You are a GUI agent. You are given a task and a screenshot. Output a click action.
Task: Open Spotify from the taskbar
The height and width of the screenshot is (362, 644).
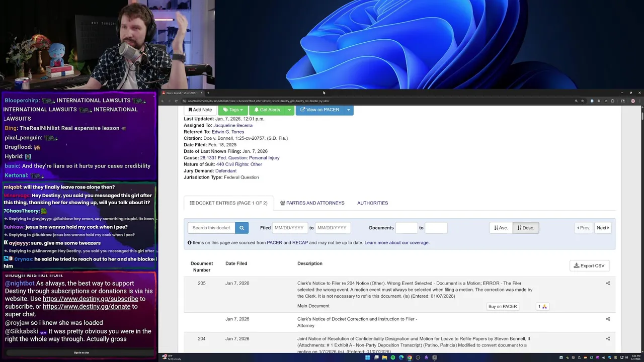[x=393, y=357]
